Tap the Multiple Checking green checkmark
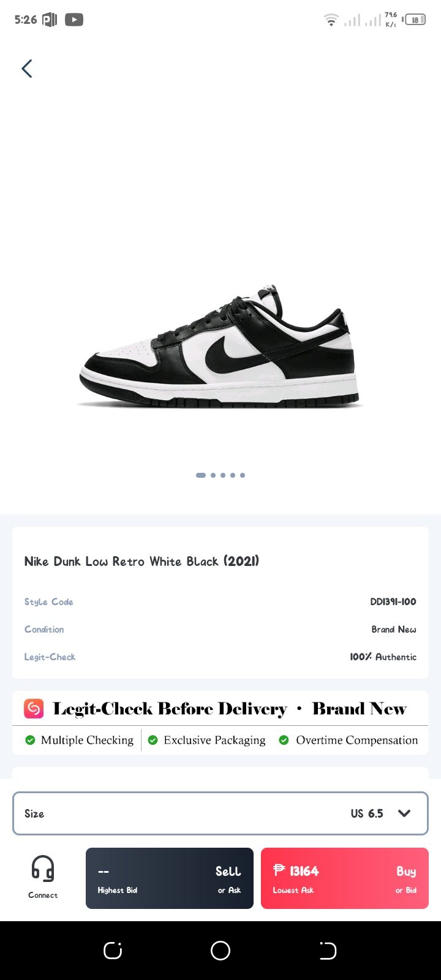Viewport: 441px width, 980px height. pos(30,740)
